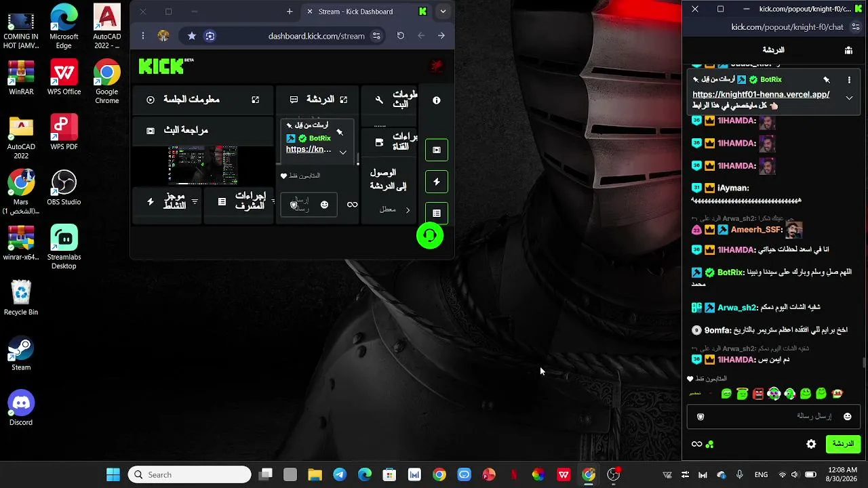
Task: Open chat settings gear in popout chat
Action: 811,444
